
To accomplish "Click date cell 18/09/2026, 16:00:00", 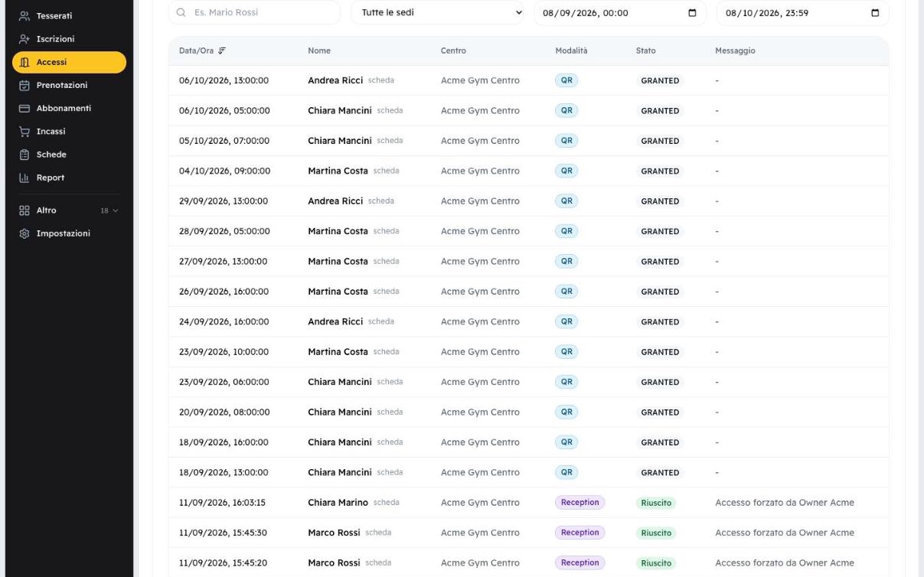I will pyautogui.click(x=224, y=442).
